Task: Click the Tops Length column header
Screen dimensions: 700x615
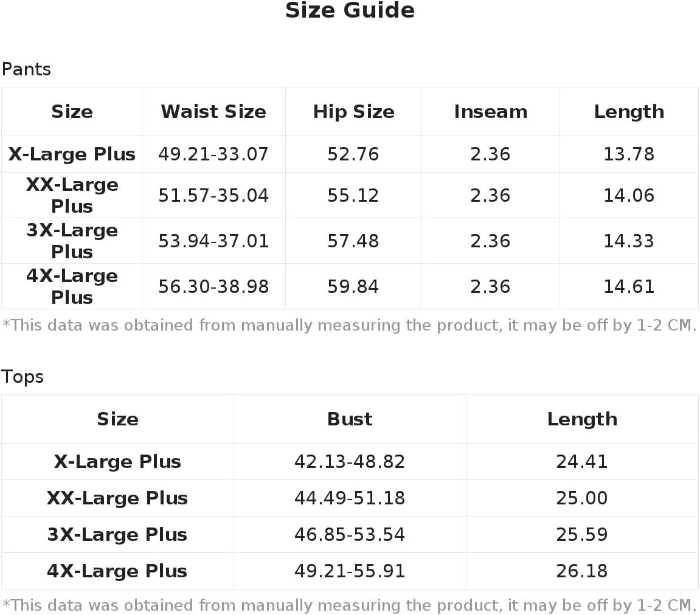Action: point(582,419)
